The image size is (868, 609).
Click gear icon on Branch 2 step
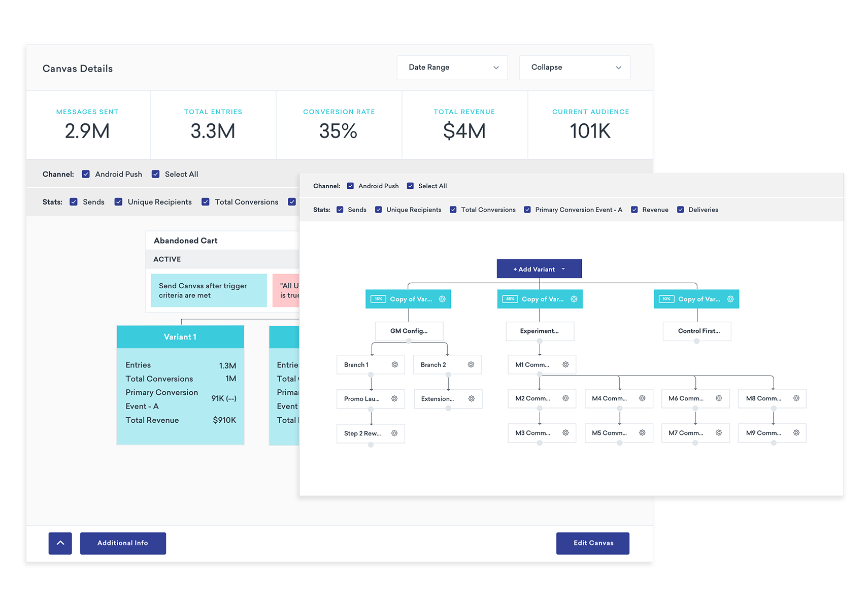click(x=471, y=364)
